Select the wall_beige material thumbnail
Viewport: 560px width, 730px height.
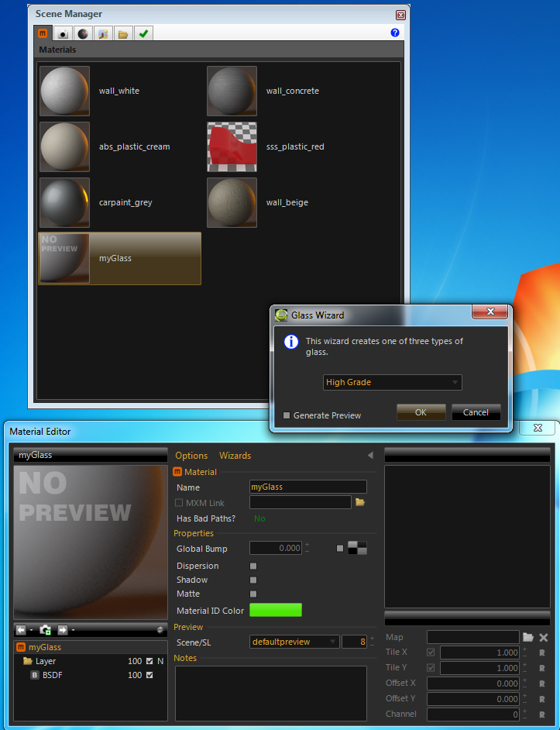pos(232,202)
